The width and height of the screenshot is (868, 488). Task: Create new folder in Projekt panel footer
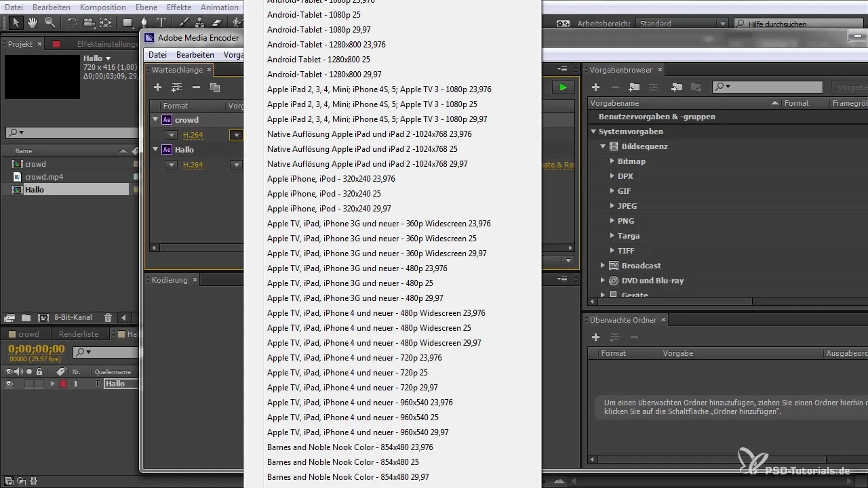coord(26,317)
